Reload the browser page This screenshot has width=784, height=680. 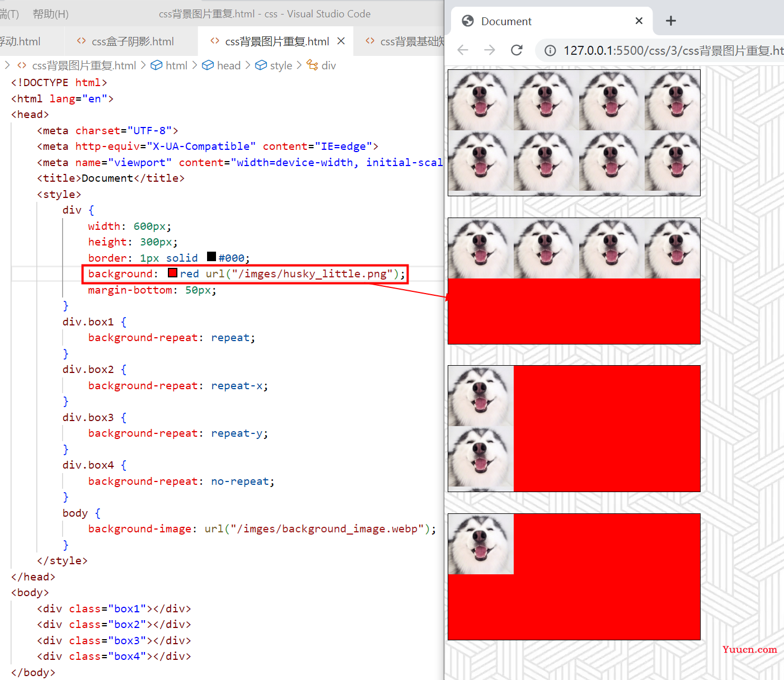pyautogui.click(x=517, y=50)
